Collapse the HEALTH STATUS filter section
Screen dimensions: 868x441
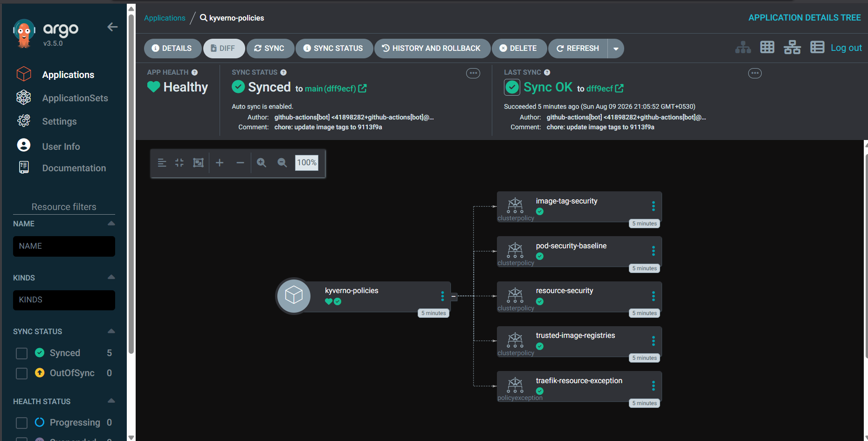pyautogui.click(x=111, y=401)
